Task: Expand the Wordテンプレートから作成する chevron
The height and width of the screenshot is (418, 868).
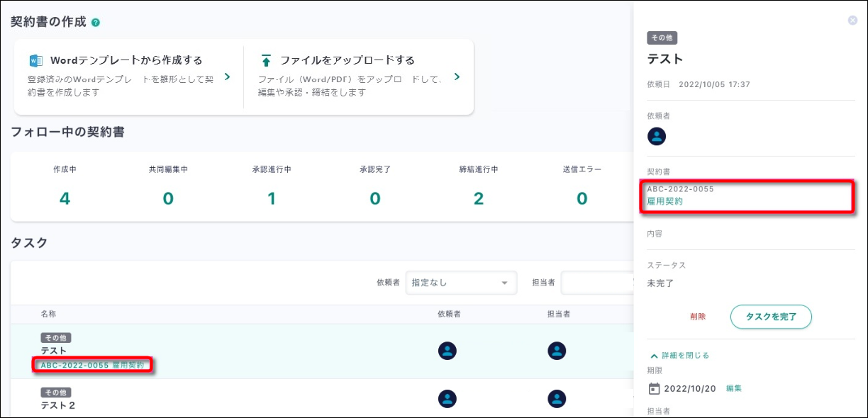Action: coord(227,77)
